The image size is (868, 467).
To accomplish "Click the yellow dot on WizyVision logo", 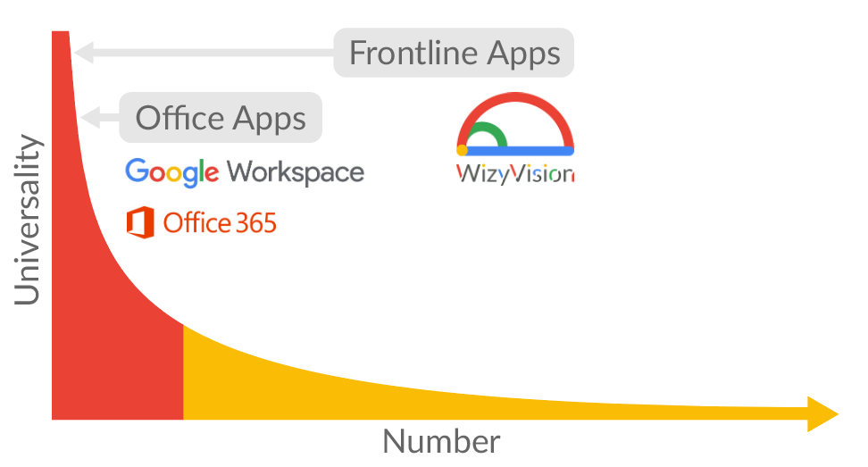I will 463,150.
